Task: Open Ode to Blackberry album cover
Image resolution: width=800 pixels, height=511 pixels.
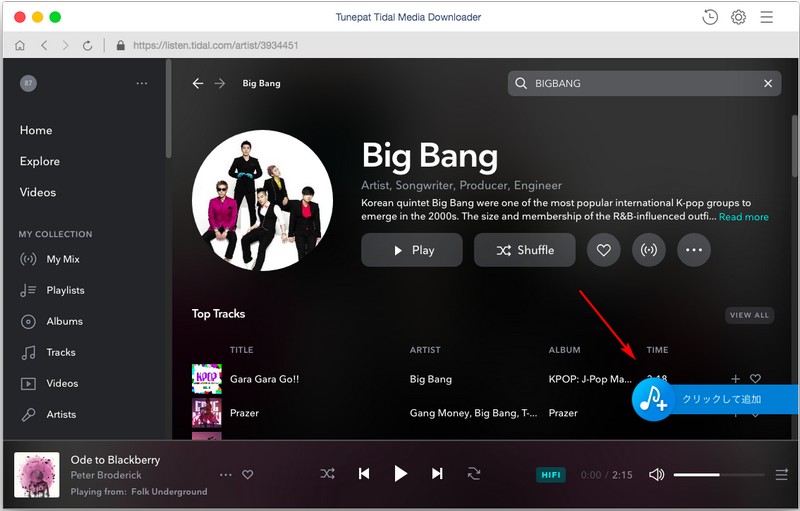Action: point(37,475)
